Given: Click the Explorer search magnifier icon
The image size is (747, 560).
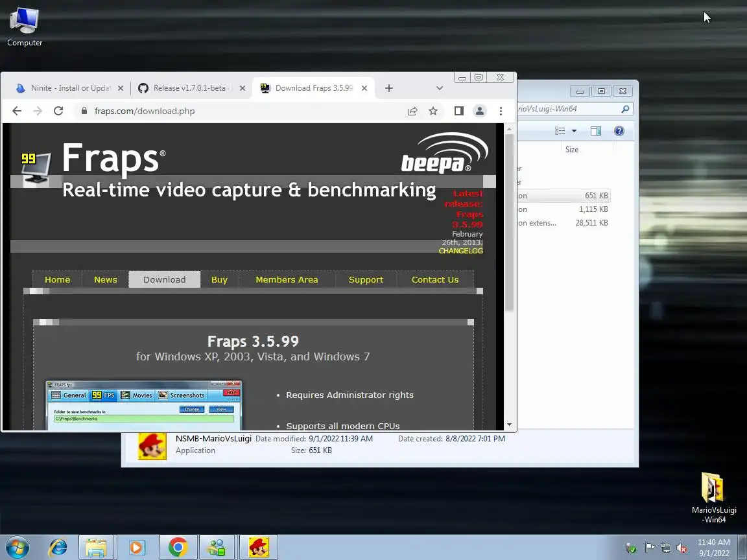Looking at the screenshot, I should tap(625, 109).
